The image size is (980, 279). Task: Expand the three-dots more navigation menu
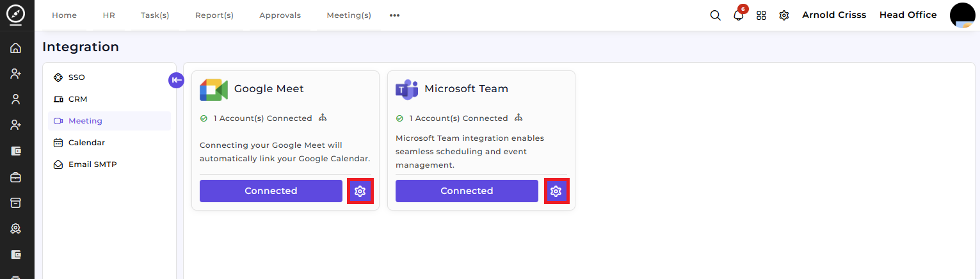click(394, 15)
